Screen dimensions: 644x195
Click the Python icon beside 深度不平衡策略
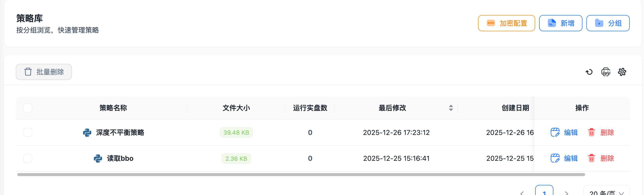(87, 132)
